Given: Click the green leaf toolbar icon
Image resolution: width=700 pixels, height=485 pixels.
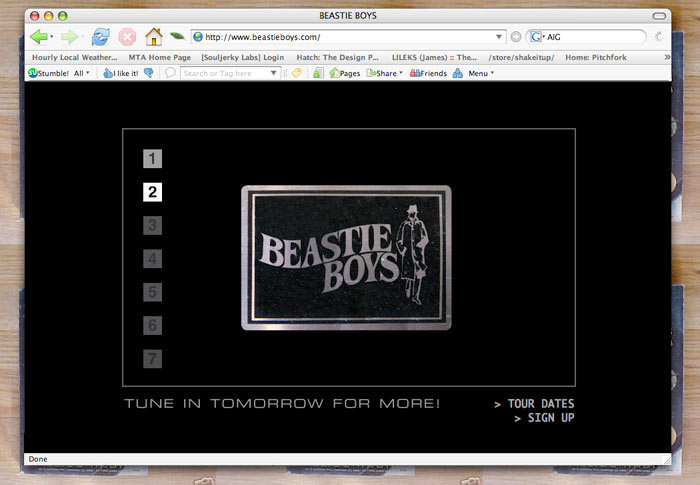Looking at the screenshot, I should 177,36.
